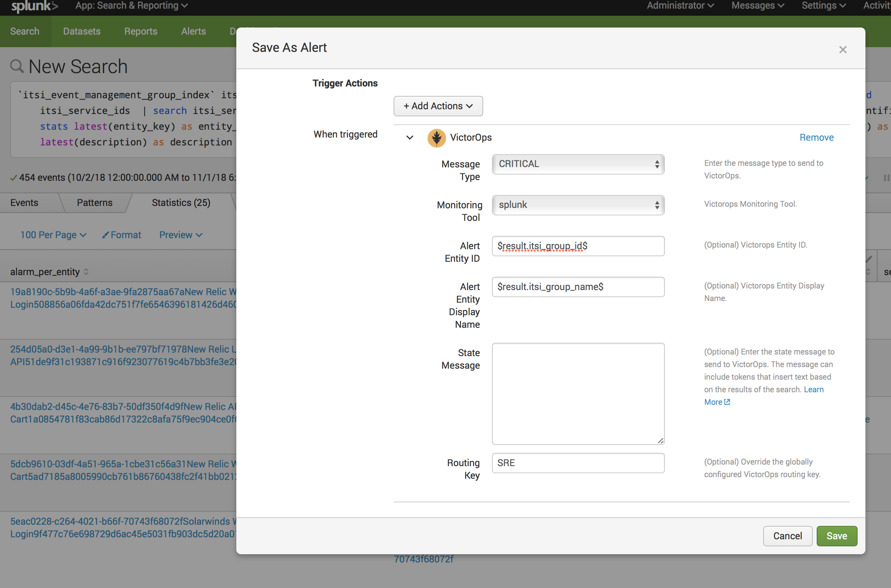Viewport: 891px width, 588px height.
Task: Open the Add Actions dropdown
Action: pos(438,106)
